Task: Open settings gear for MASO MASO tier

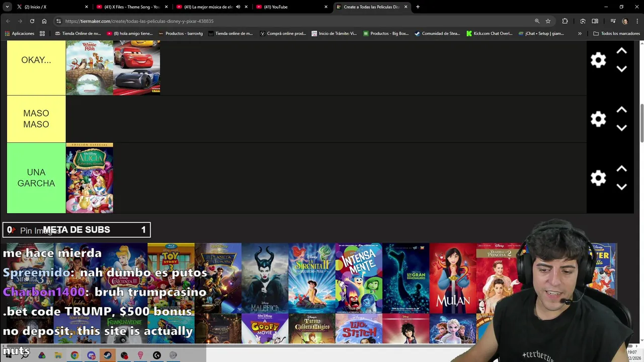Action: (x=598, y=119)
